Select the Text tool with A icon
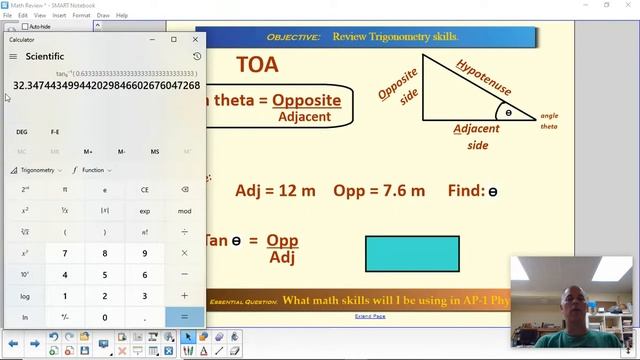The width and height of the screenshot is (640, 360). 203,351
